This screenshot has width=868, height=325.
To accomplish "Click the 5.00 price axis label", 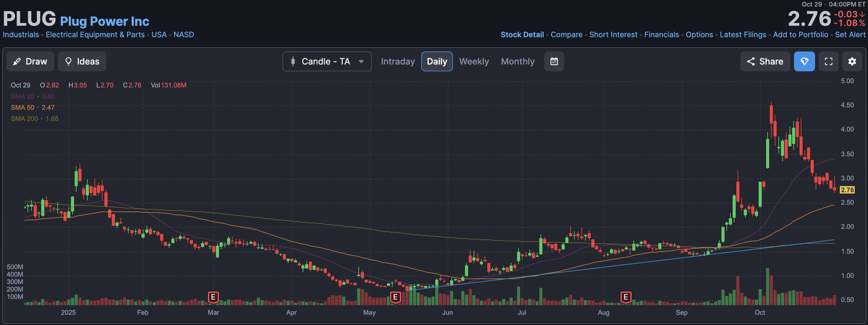I will click(847, 81).
